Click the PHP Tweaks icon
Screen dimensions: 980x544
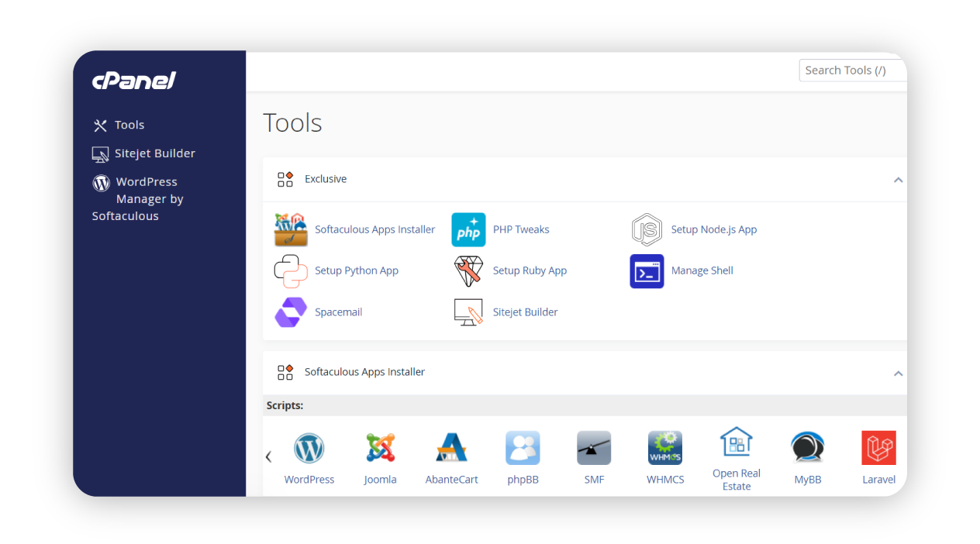468,229
